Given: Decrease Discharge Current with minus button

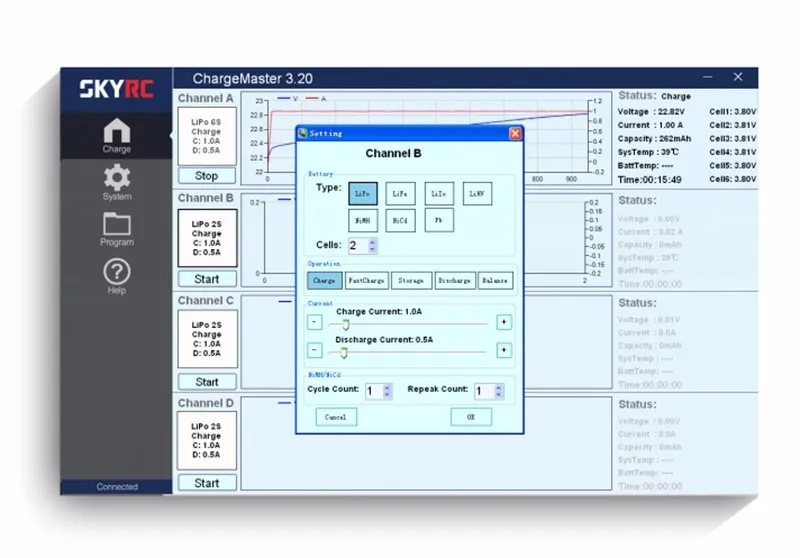Looking at the screenshot, I should click(x=314, y=350).
